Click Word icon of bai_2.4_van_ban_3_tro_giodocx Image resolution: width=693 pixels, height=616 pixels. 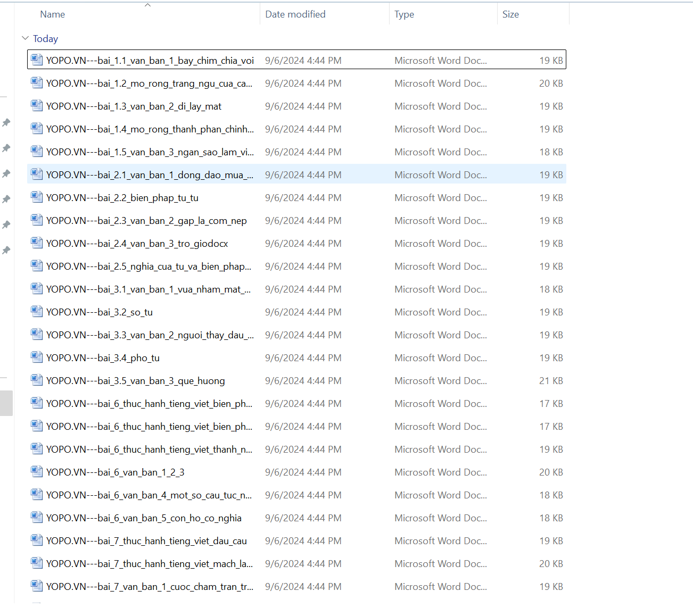point(37,243)
